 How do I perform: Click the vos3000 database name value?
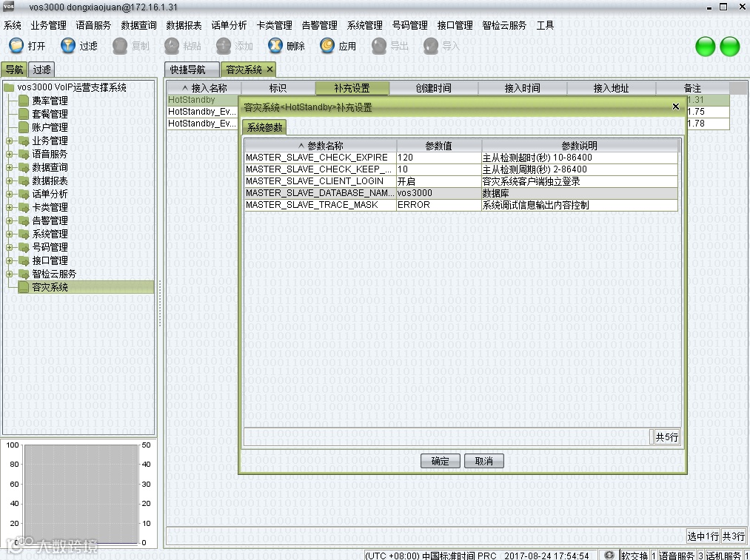tap(439, 193)
